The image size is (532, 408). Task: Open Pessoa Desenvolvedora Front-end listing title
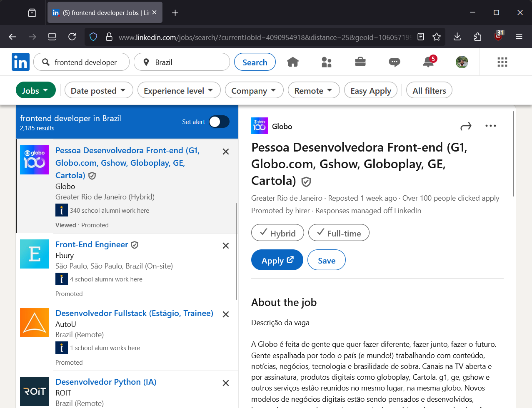[127, 163]
